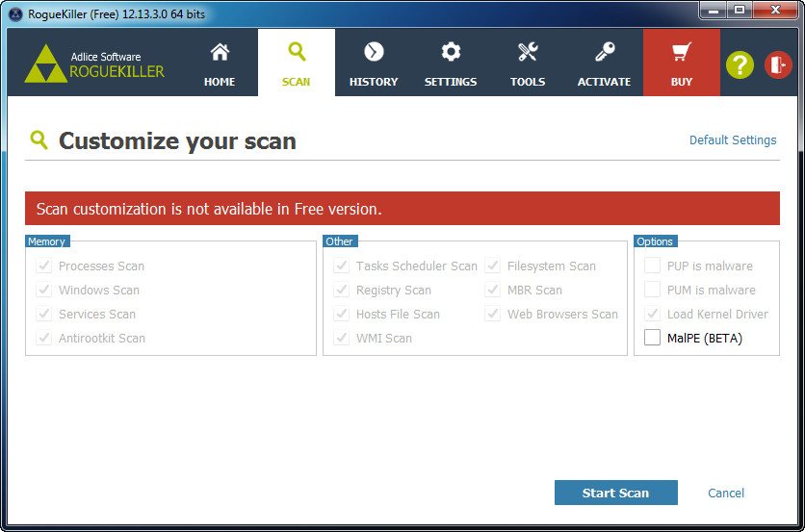Toggle the Tasks Scheduler Scan checkbox

coord(342,266)
